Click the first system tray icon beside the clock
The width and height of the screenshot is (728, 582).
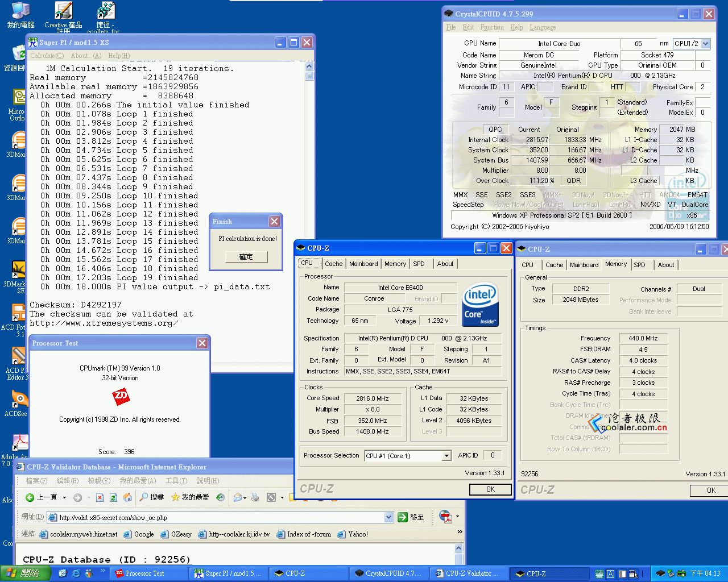660,573
